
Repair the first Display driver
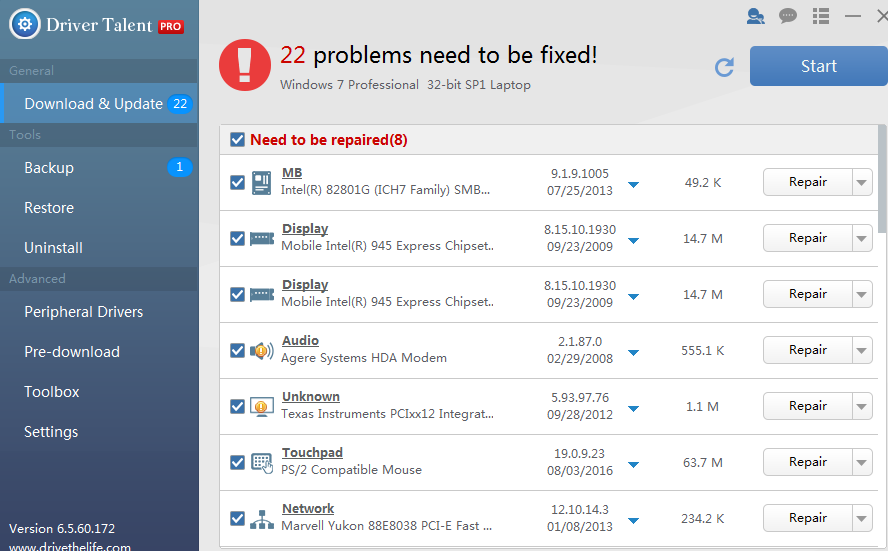pyautogui.click(x=808, y=238)
